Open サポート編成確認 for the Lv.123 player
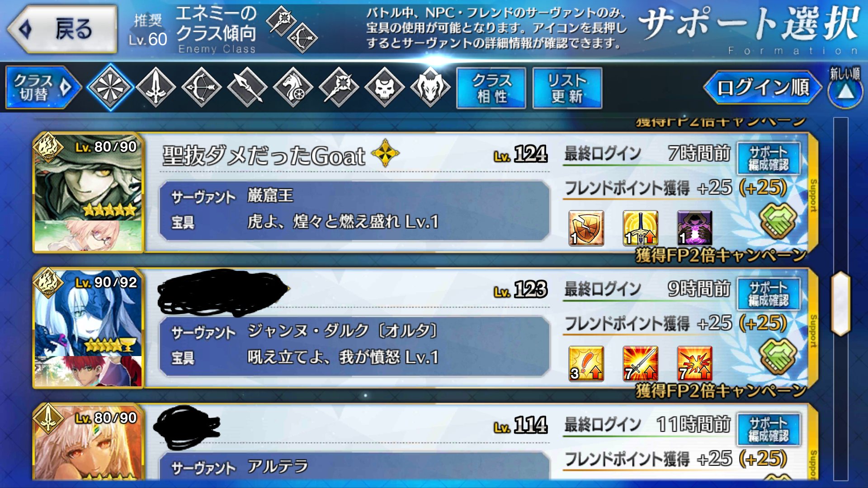The height and width of the screenshot is (488, 868). tap(769, 294)
